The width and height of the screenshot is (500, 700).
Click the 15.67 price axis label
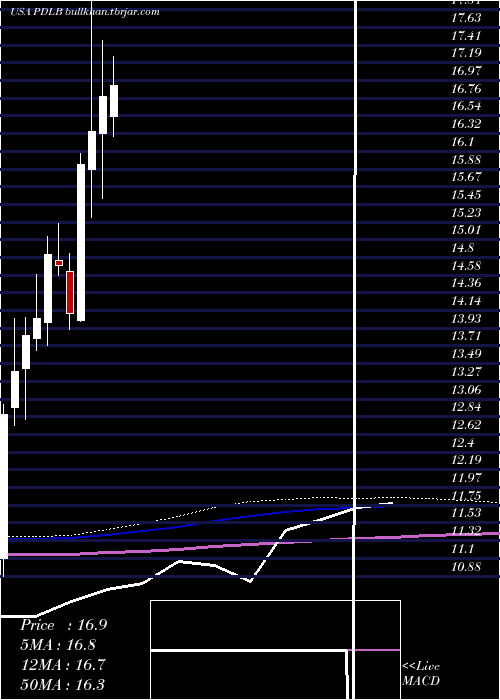tap(466, 177)
